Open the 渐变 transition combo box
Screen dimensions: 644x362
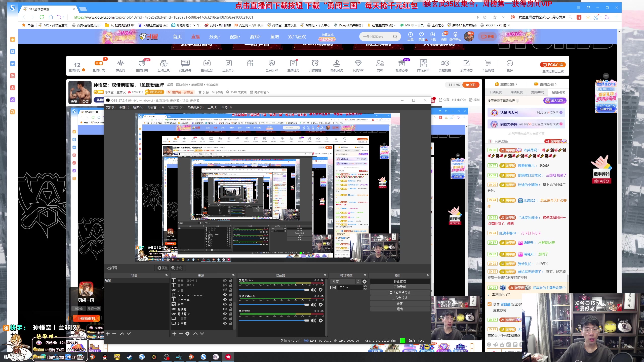pyautogui.click(x=346, y=282)
